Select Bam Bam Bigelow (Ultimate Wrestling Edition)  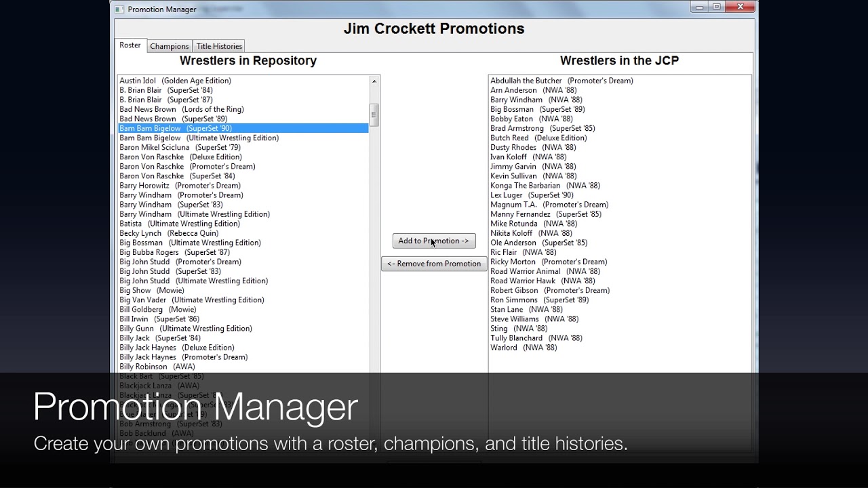pos(243,138)
